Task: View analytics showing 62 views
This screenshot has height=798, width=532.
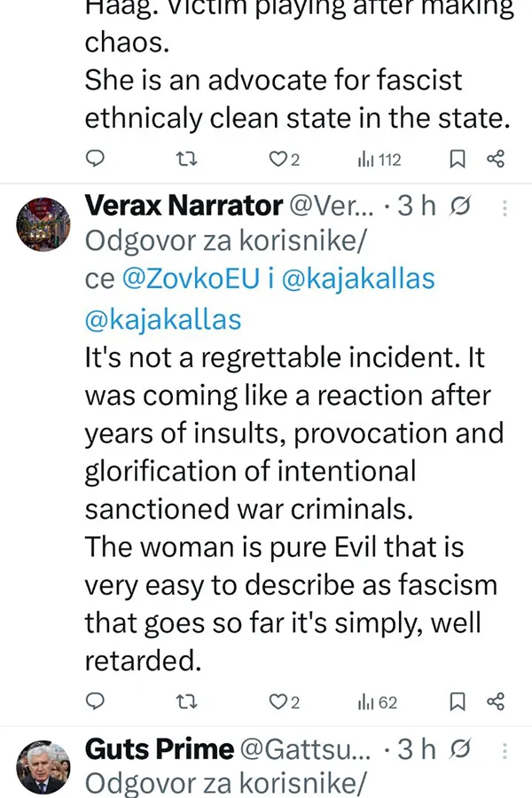Action: (x=378, y=702)
